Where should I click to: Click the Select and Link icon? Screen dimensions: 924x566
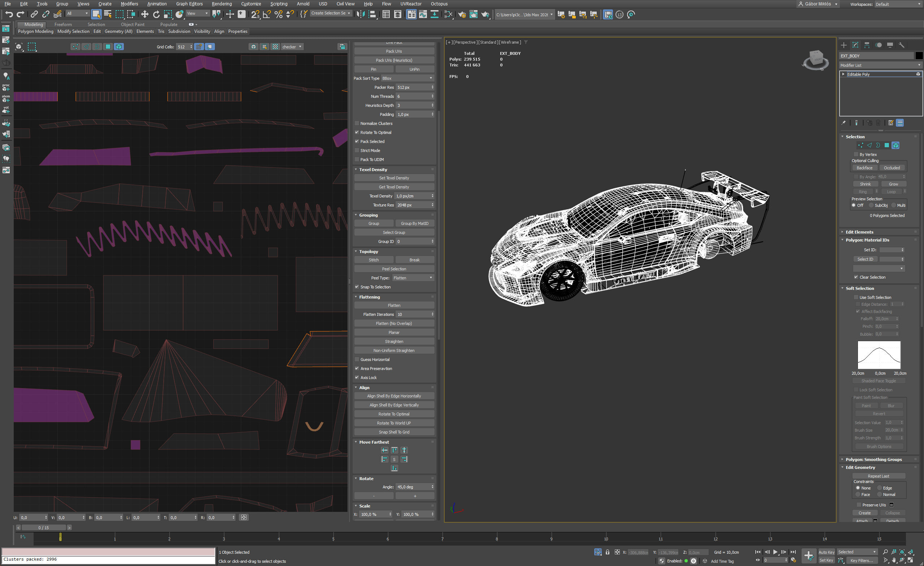click(x=34, y=14)
